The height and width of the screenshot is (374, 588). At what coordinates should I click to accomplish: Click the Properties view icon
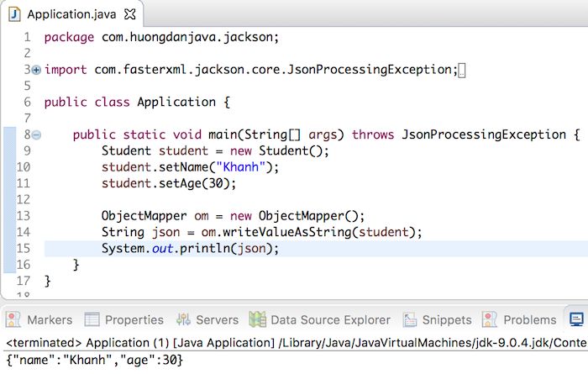92,319
